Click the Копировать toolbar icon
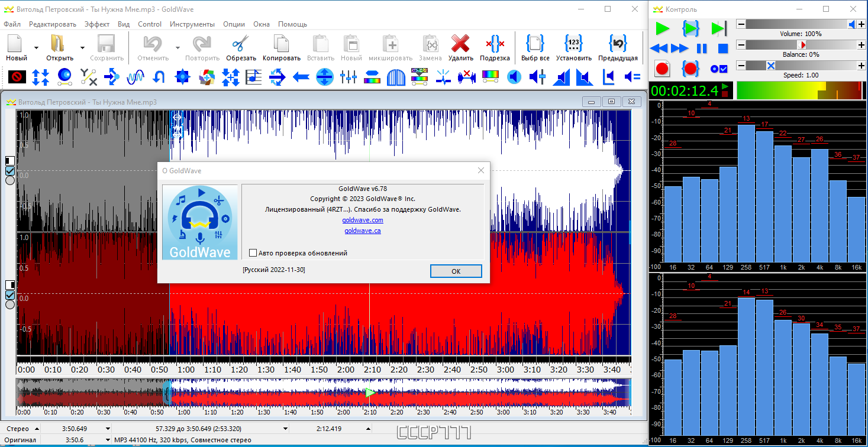 point(281,43)
